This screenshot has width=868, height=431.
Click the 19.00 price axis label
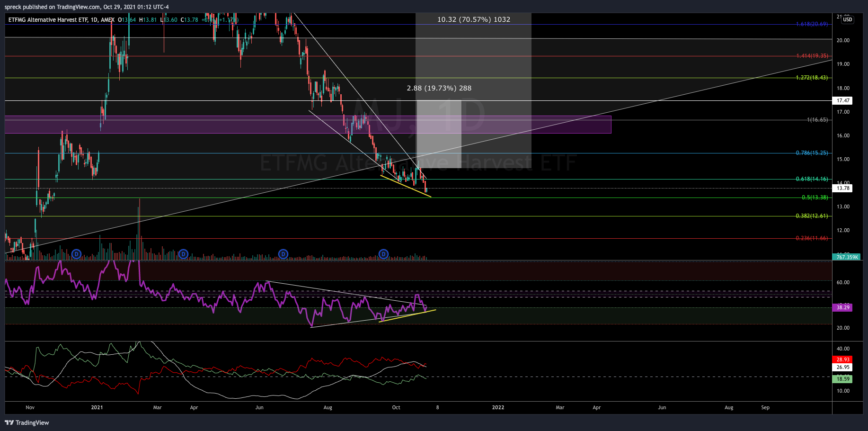[x=843, y=64]
